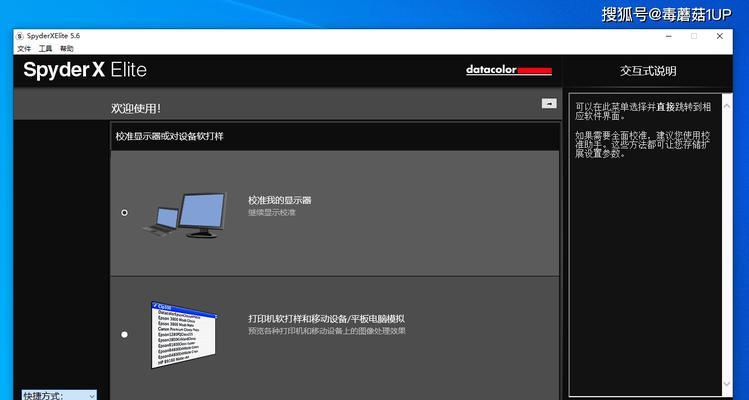Click the 校准我的显示器 label
This screenshot has height=400, width=749.
click(x=280, y=200)
